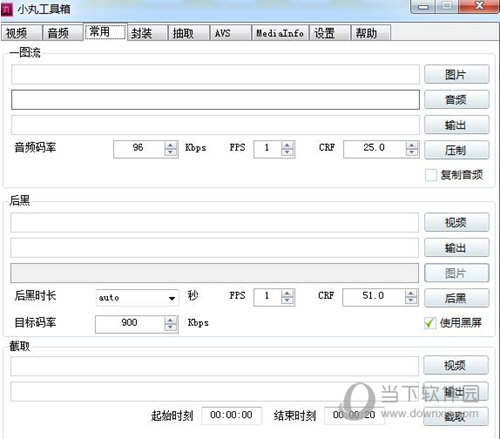The width and height of the screenshot is (500, 439).
Task: Close the 小丸工具箱 window
Action: coord(479,6)
